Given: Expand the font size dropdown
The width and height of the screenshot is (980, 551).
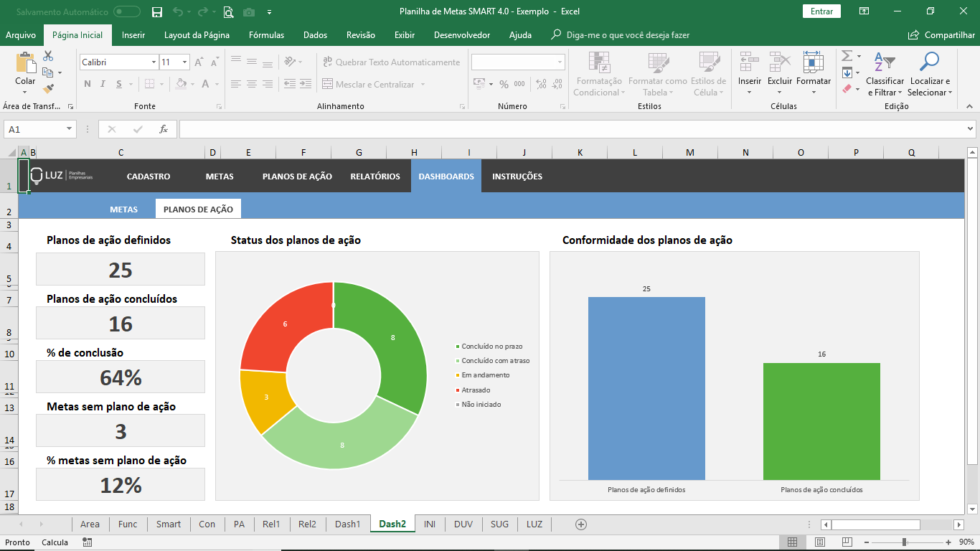Looking at the screenshot, I should [184, 62].
